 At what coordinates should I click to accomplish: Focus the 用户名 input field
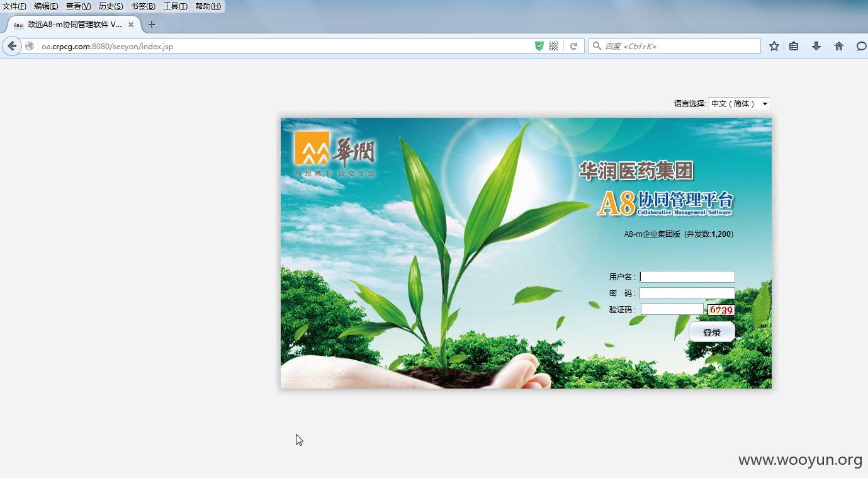(687, 277)
